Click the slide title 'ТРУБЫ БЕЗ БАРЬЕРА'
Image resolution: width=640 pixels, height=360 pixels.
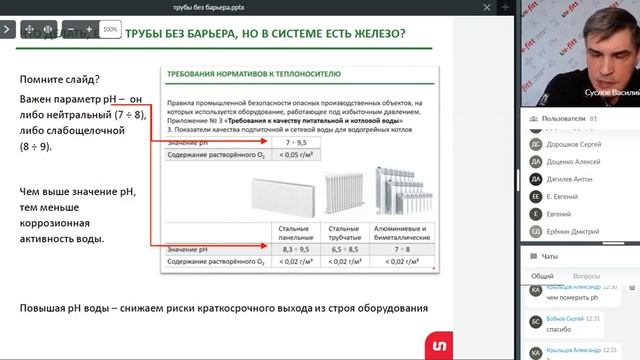coord(181,33)
